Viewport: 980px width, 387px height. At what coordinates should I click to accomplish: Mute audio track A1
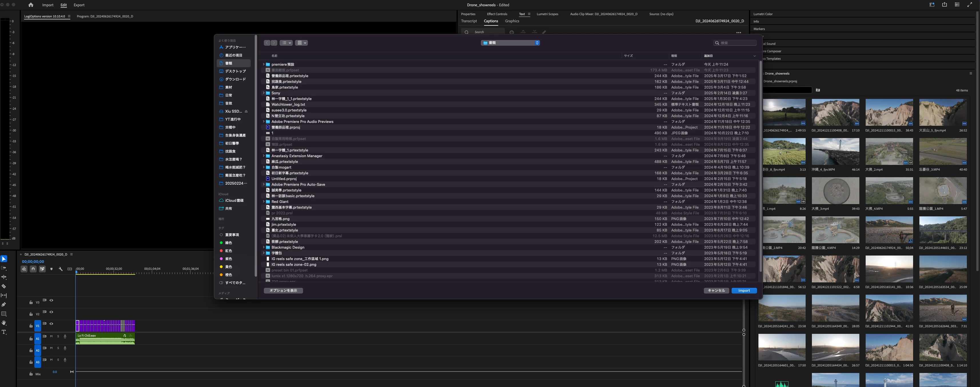point(51,336)
